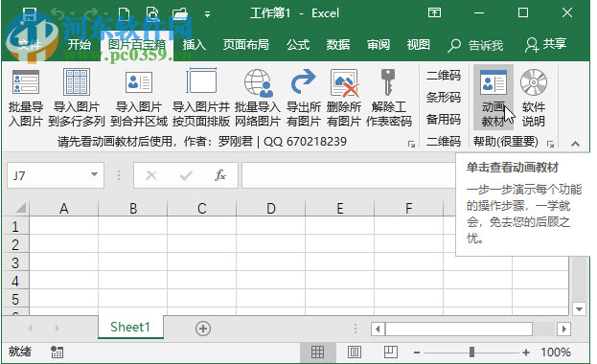Expand quick access toolbar customize dropdown
The height and width of the screenshot is (364, 597).
208,15
